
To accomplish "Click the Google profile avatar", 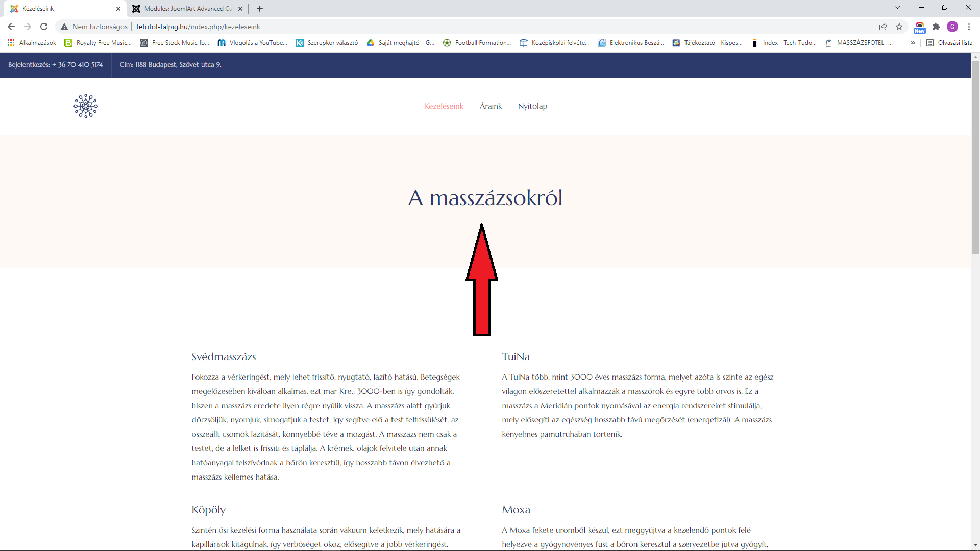I will 952,27.
